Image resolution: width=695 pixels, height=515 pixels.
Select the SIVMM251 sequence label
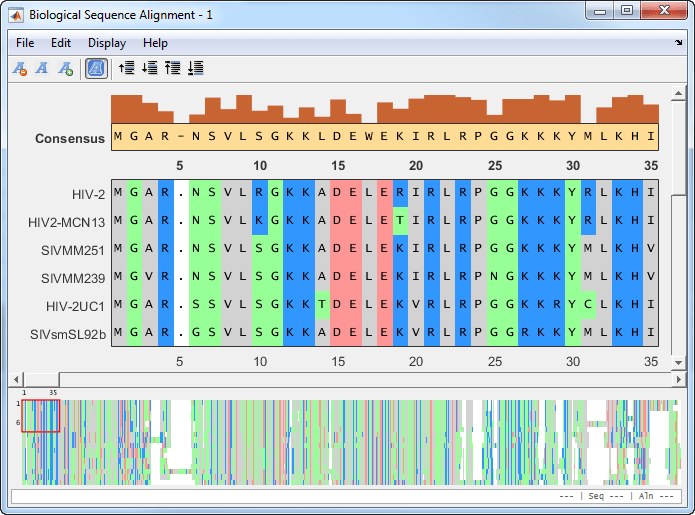click(x=73, y=250)
